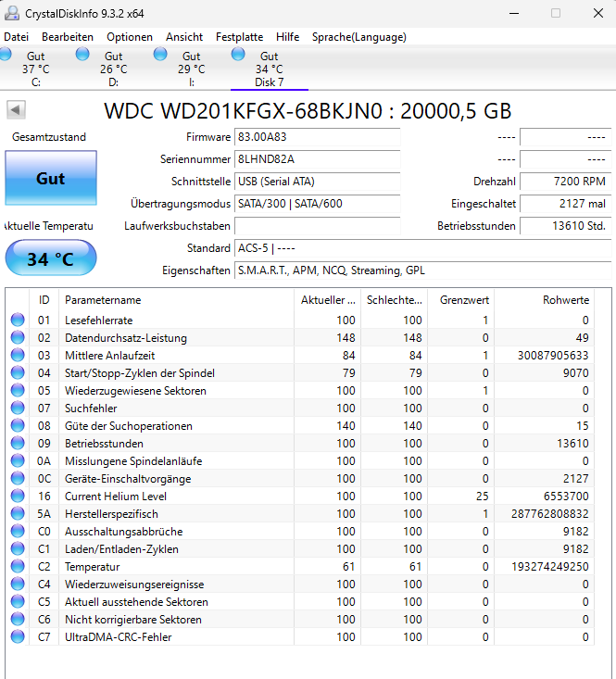Viewport: 616px width, 679px height.
Task: Click status orb for Mittlere Anlaufzeit row
Action: click(x=18, y=355)
